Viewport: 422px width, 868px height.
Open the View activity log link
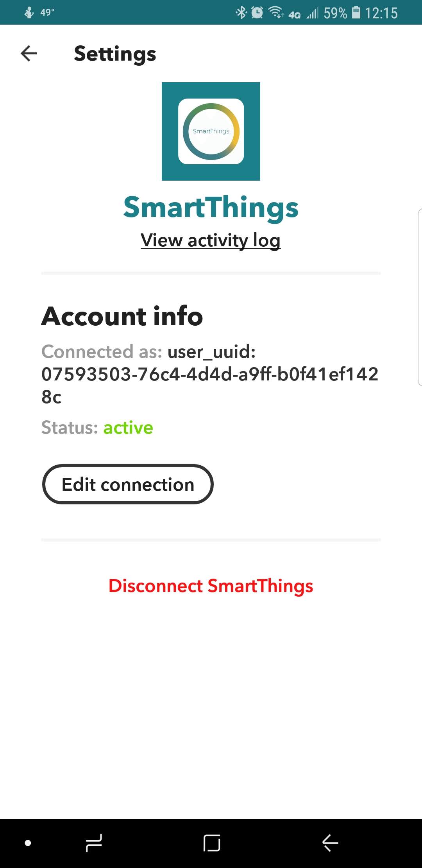[211, 240]
